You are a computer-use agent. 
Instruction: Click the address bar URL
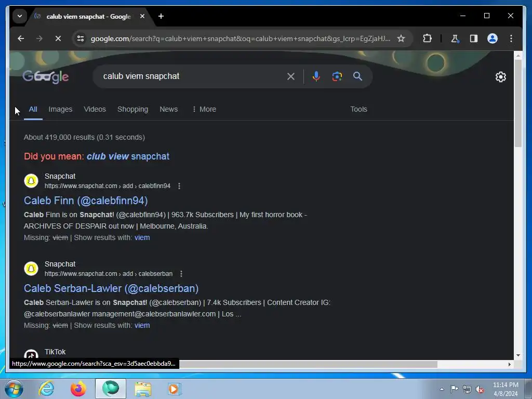click(240, 38)
